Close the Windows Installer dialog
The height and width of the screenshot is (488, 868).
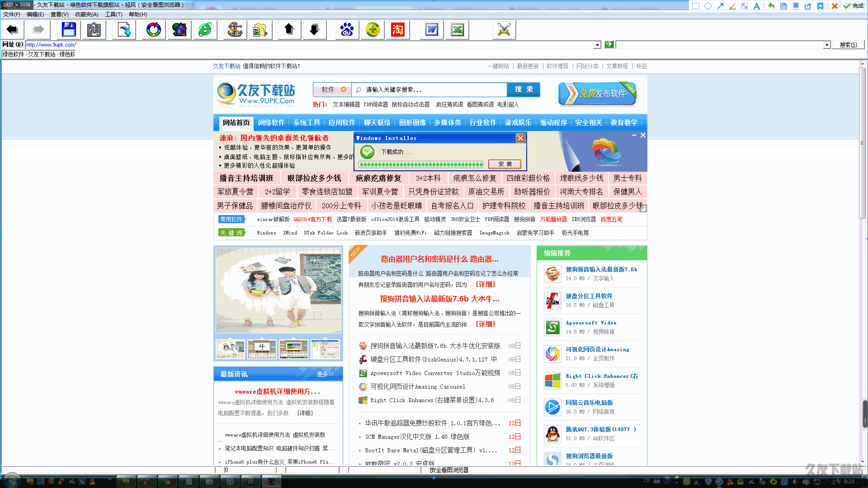(x=520, y=138)
